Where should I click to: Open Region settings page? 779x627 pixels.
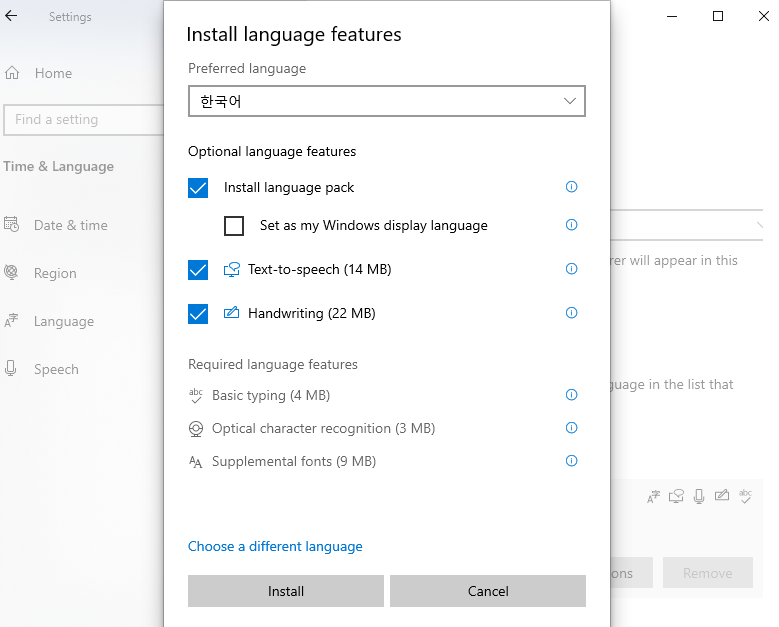55,273
